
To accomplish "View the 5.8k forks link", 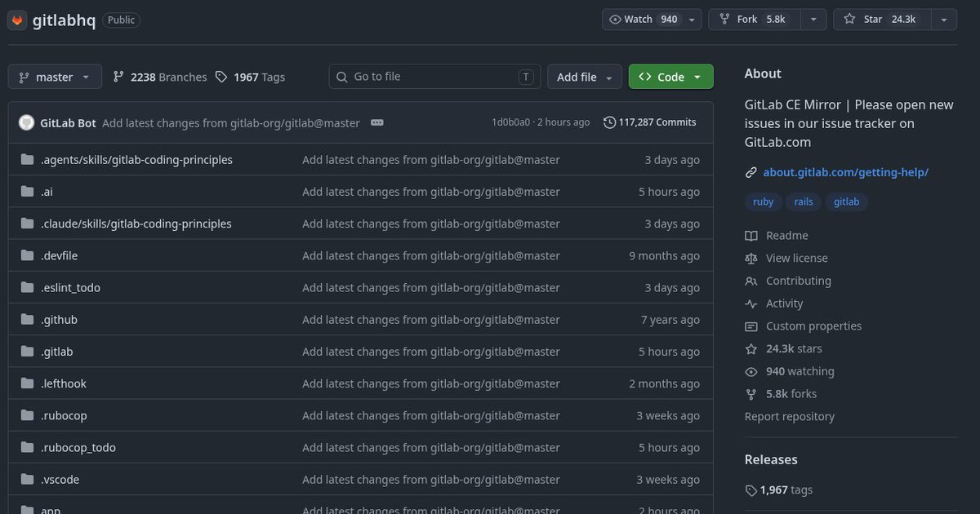I will click(x=791, y=394).
